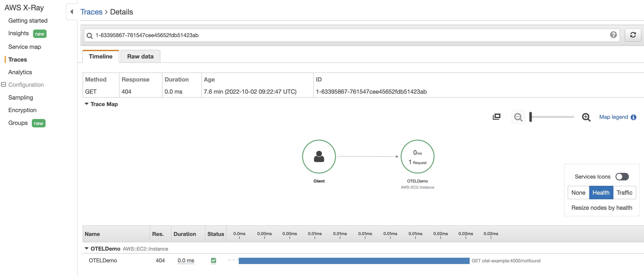This screenshot has height=277, width=644.
Task: Click the OTELDemo segment row name
Action: [x=103, y=260]
